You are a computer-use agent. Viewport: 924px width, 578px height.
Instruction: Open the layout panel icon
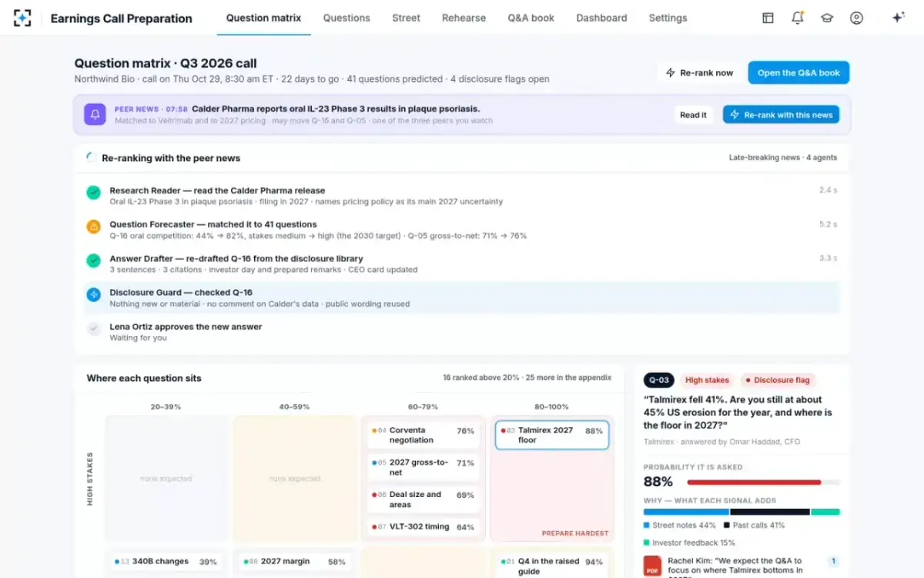point(768,18)
